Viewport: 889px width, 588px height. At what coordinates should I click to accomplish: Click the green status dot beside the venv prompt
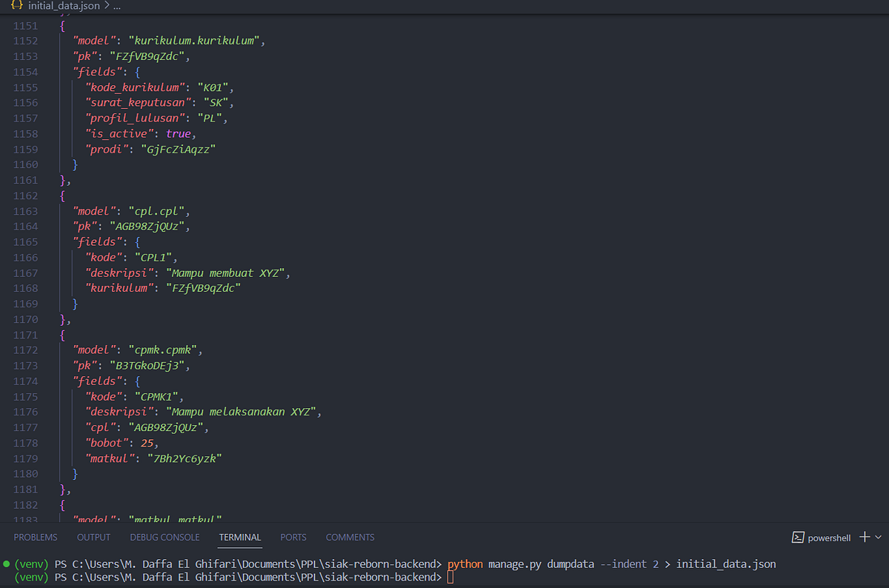click(x=6, y=564)
